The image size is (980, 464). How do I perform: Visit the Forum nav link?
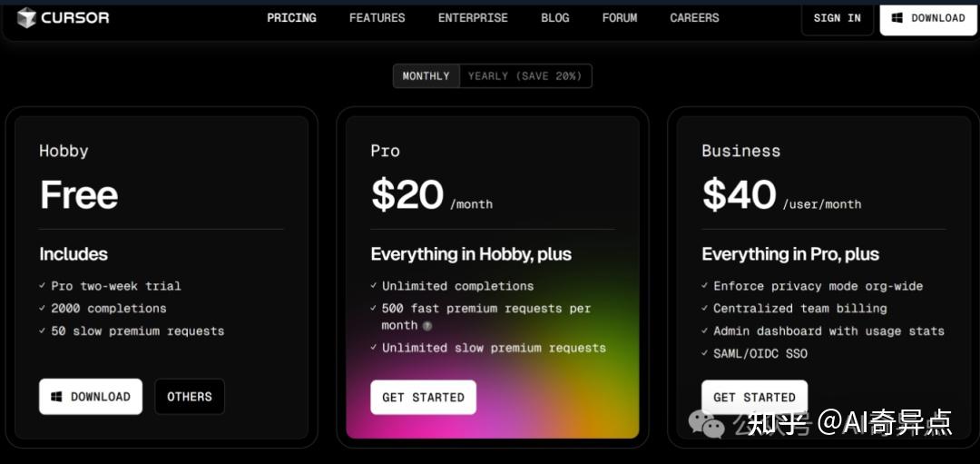[x=620, y=18]
